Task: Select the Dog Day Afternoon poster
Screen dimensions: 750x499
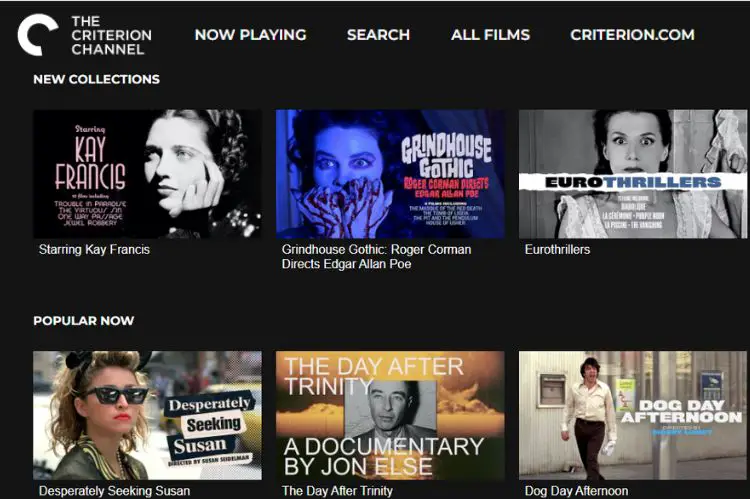Action: point(633,415)
